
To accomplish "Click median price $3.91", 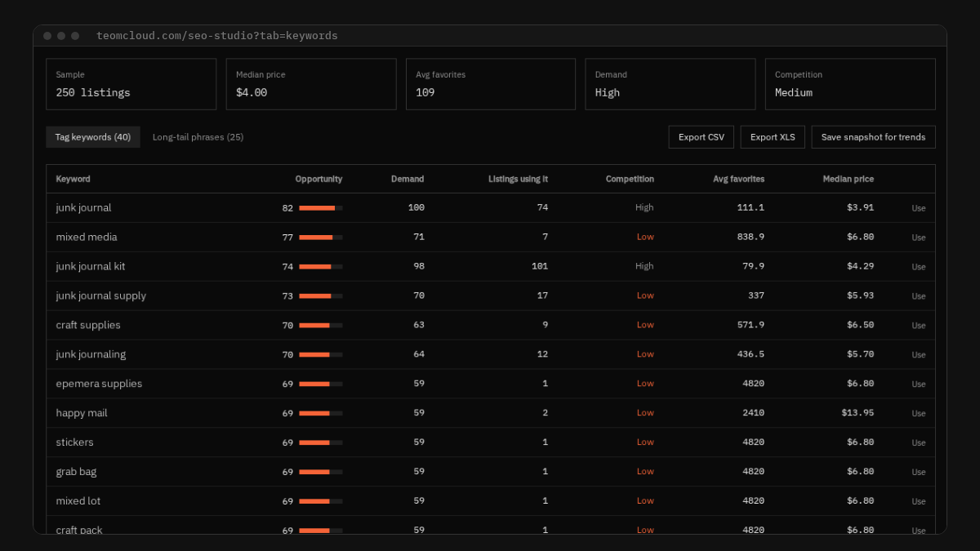I will (860, 208).
